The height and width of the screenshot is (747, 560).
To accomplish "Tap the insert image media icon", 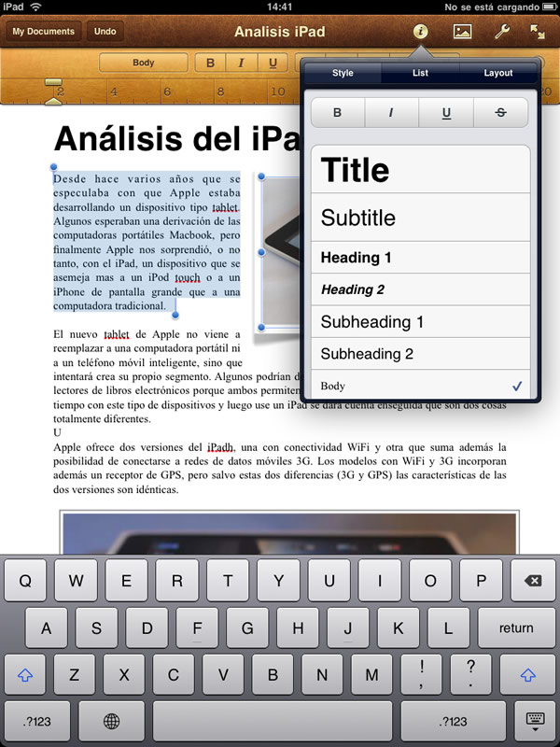I will [x=462, y=32].
